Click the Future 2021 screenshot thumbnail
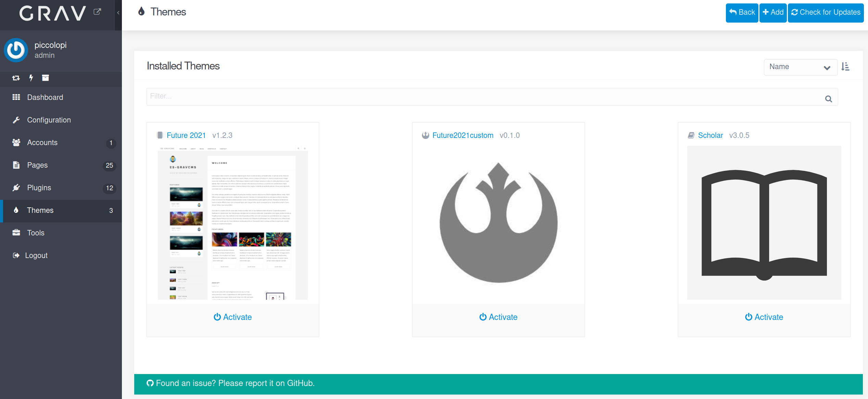The height and width of the screenshot is (399, 868). tap(233, 223)
